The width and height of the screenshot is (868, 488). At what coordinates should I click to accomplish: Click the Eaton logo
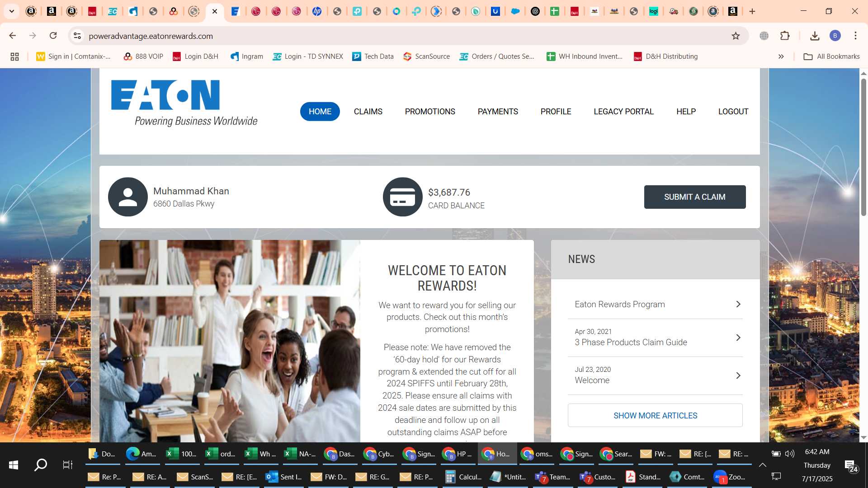coord(184,103)
